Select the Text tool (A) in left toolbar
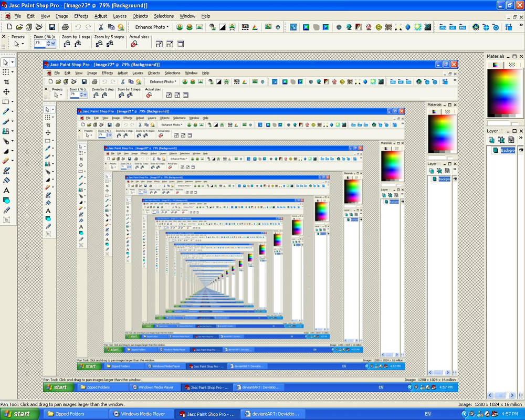Viewport: 525px width, 420px height. tap(6, 190)
